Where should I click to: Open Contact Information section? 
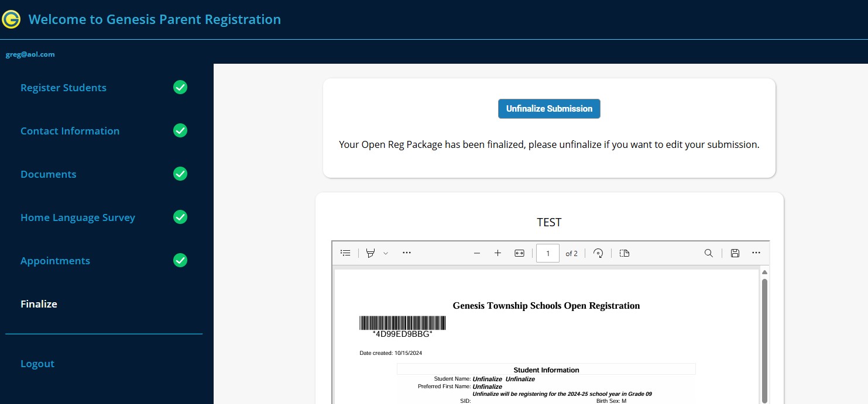tap(70, 131)
